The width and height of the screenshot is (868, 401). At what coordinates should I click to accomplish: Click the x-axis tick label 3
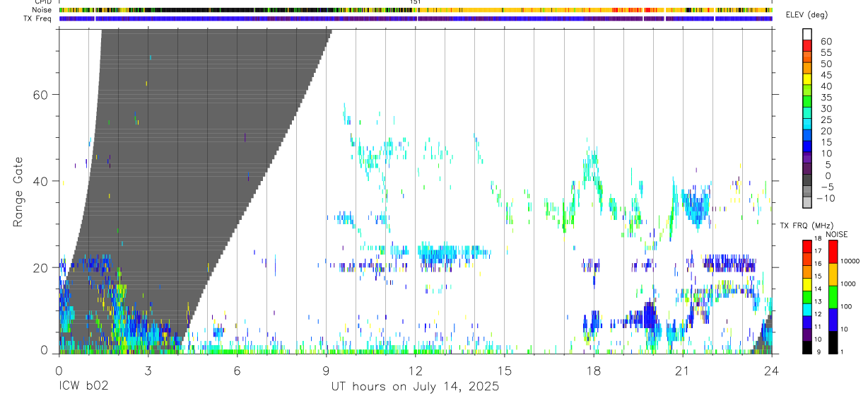coord(148,371)
